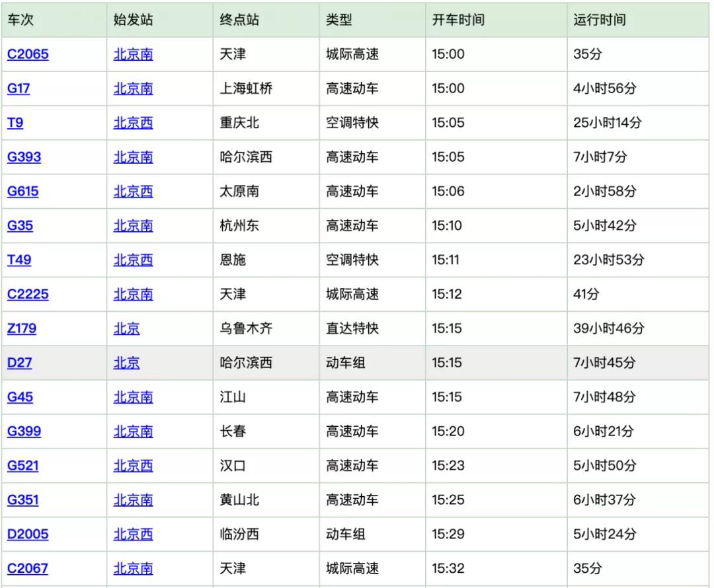Select the T9 express train link
This screenshot has width=714, height=588.
click(x=17, y=123)
